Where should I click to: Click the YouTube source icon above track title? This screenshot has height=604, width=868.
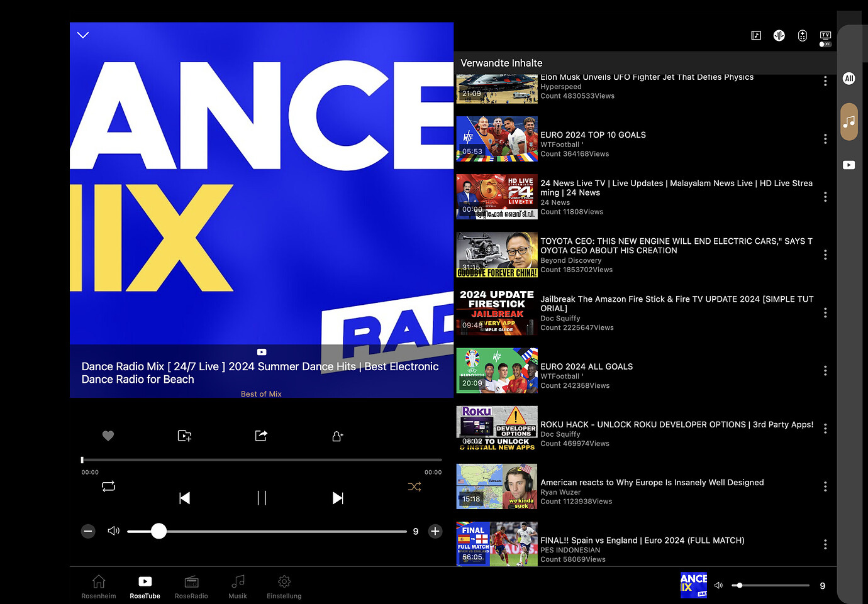coord(262,352)
